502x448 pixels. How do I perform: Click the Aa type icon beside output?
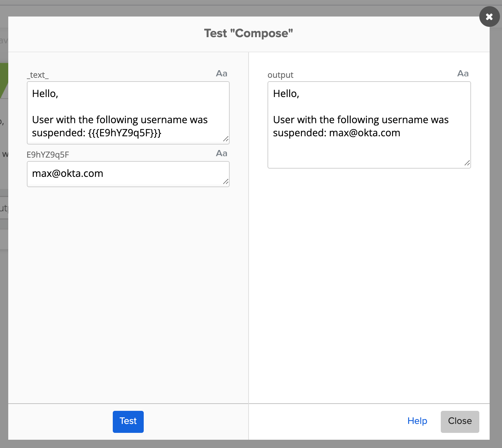[x=463, y=74]
